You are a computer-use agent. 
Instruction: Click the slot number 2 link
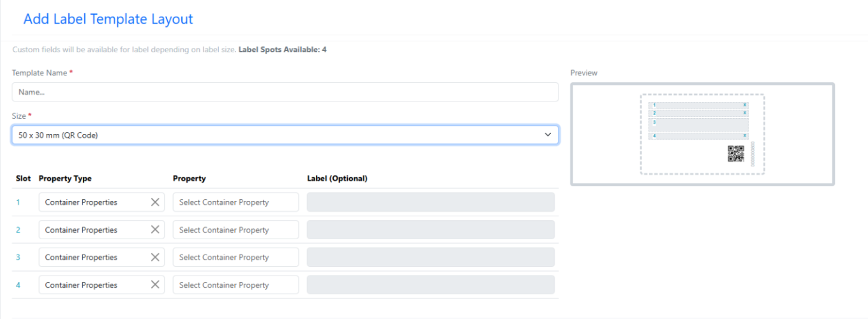18,230
